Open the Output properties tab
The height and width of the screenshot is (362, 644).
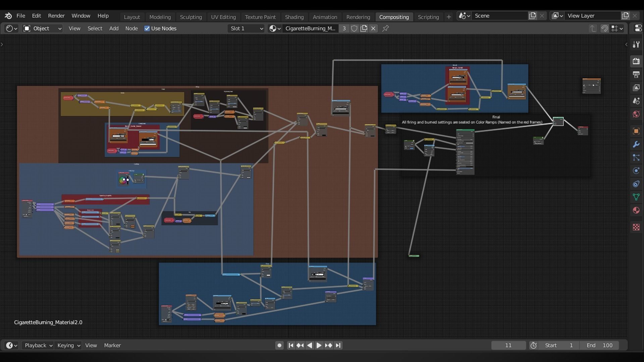click(x=636, y=74)
